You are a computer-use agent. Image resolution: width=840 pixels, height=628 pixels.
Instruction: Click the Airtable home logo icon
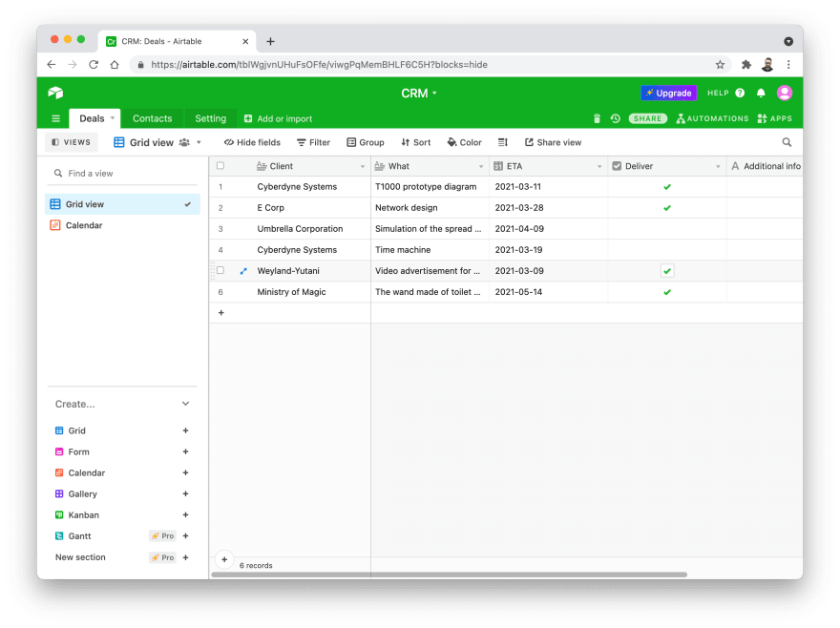point(55,93)
